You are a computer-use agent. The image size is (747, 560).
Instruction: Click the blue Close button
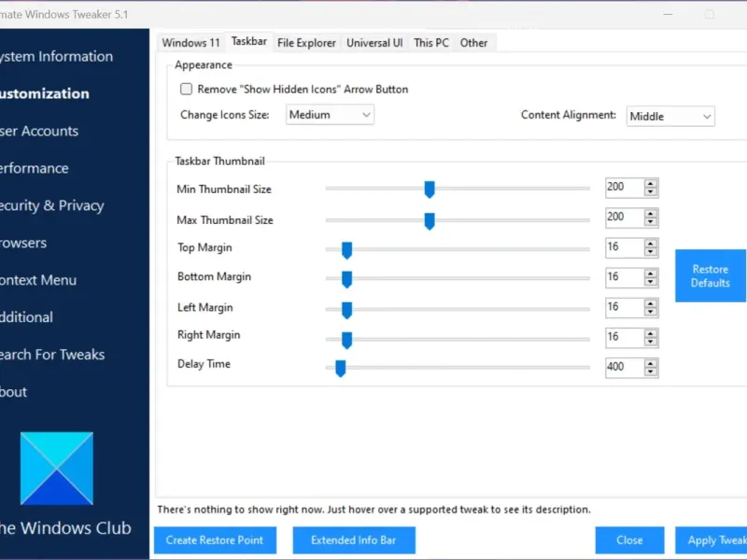tap(629, 540)
